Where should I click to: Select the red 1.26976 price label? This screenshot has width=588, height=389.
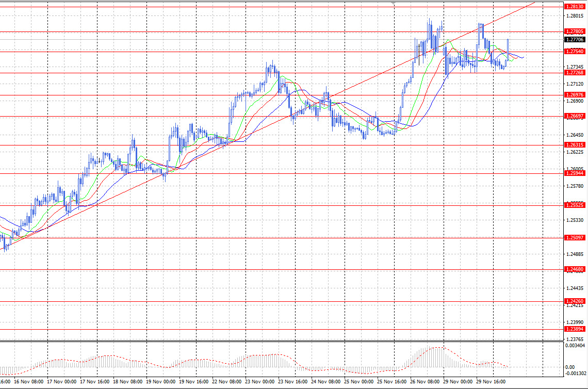[575, 95]
